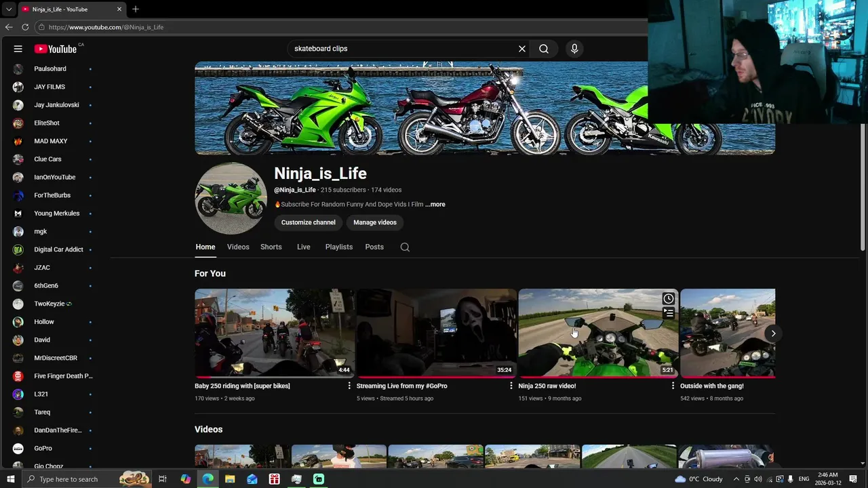Viewport: 868px width, 488px height.
Task: Open File Explorer from the taskbar
Action: 230,479
